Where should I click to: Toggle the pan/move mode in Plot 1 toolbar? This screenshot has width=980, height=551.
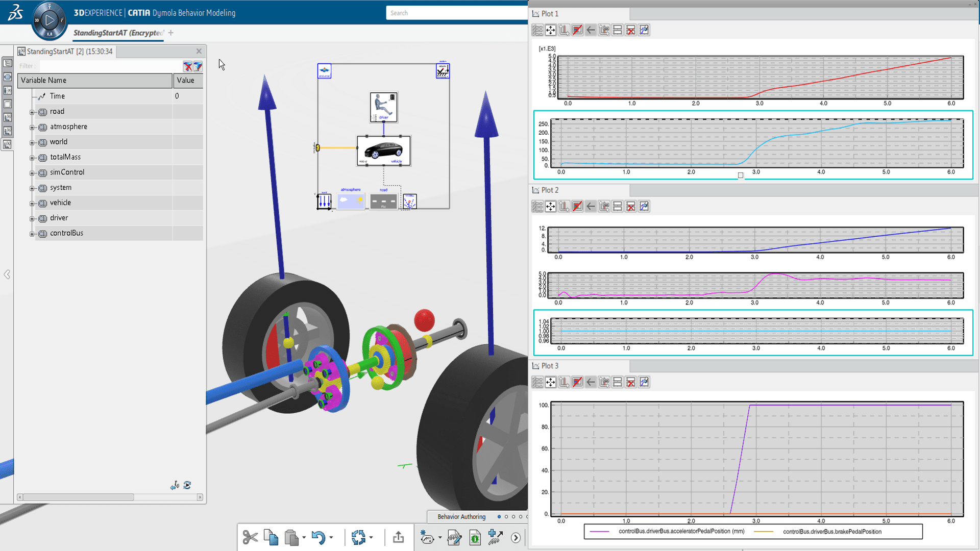point(551,30)
